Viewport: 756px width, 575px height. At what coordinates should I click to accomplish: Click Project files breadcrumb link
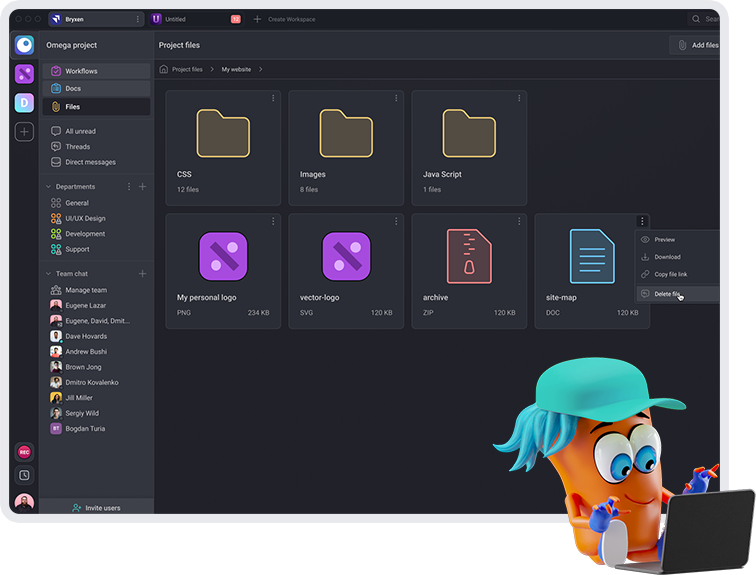(x=187, y=69)
